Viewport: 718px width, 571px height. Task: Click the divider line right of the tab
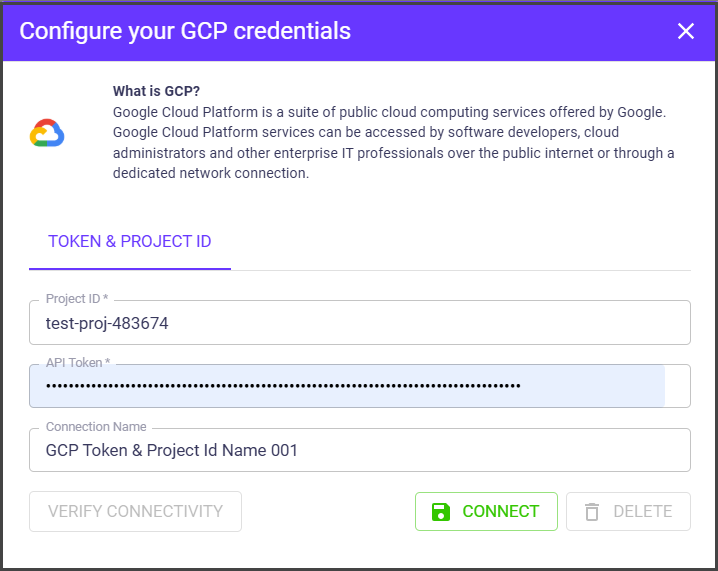pos(460,270)
